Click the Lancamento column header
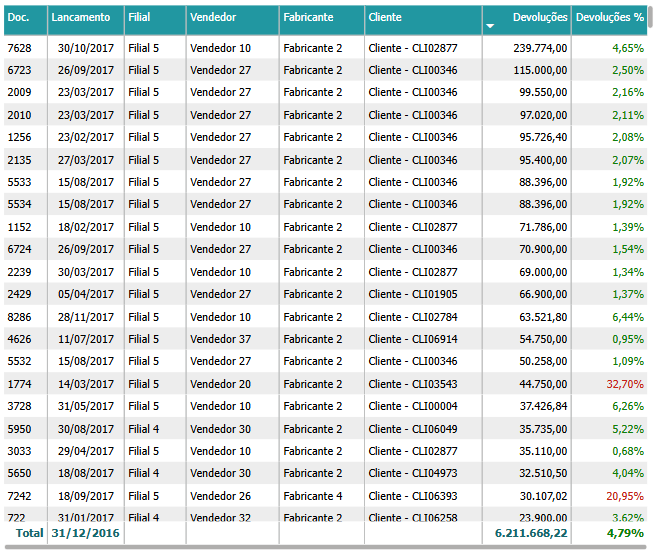656x556 pixels. pos(81,18)
